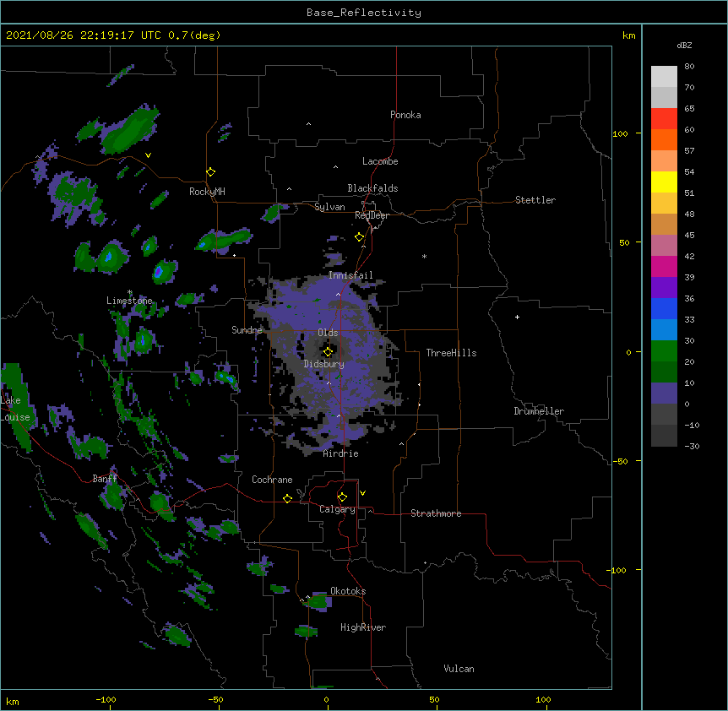Click the ThreeHills town label
Image resolution: width=728 pixels, height=711 pixels.
click(451, 353)
